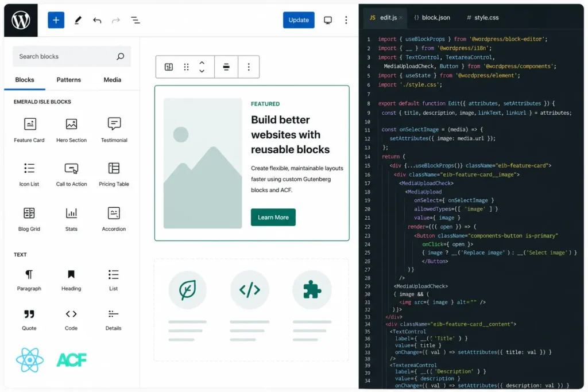Insert the Blog Grid block

(x=29, y=219)
